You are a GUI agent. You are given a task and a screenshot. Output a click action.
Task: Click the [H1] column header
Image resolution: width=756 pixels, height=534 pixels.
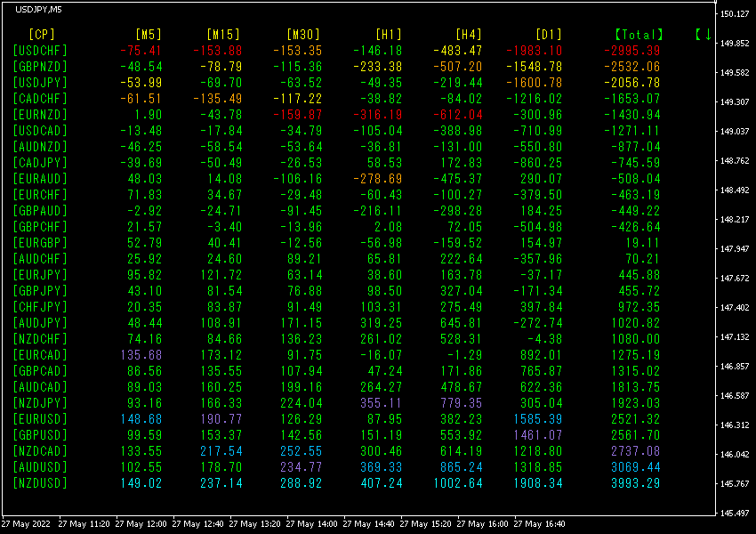click(389, 34)
